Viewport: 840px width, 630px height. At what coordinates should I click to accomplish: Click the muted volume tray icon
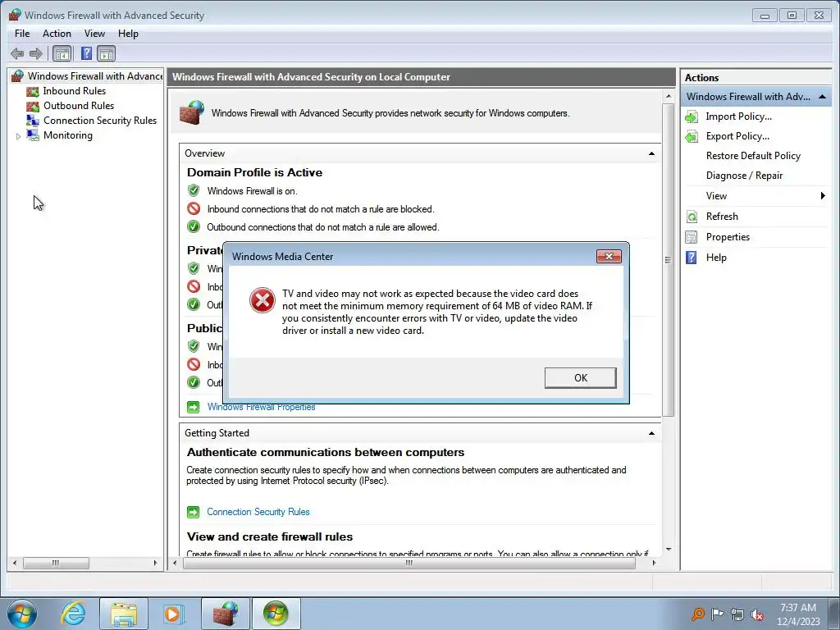click(x=757, y=614)
